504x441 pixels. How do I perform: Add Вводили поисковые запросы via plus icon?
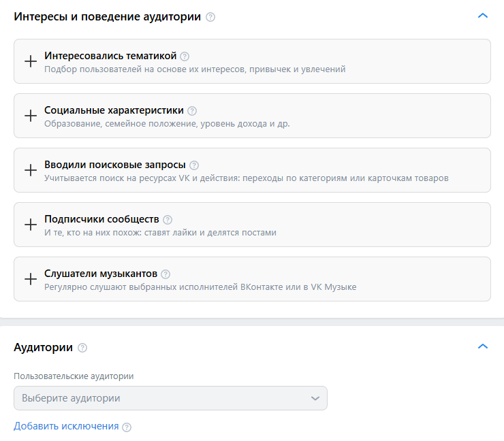31,170
